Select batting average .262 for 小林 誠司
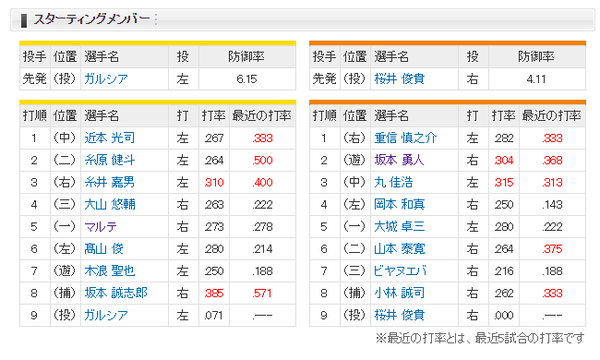 click(504, 293)
